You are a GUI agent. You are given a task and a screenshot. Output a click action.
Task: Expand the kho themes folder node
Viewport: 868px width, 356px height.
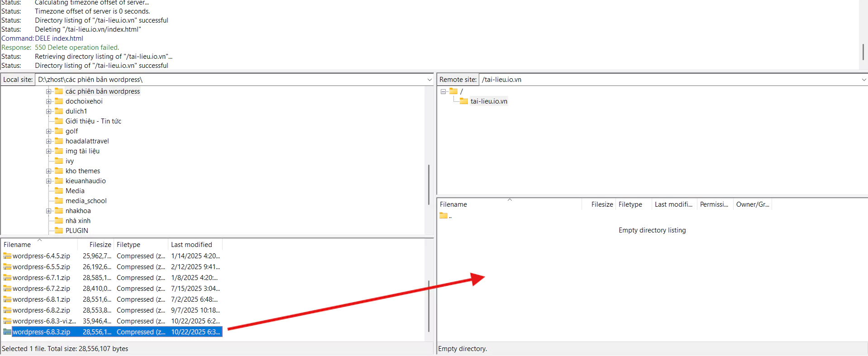(x=48, y=171)
